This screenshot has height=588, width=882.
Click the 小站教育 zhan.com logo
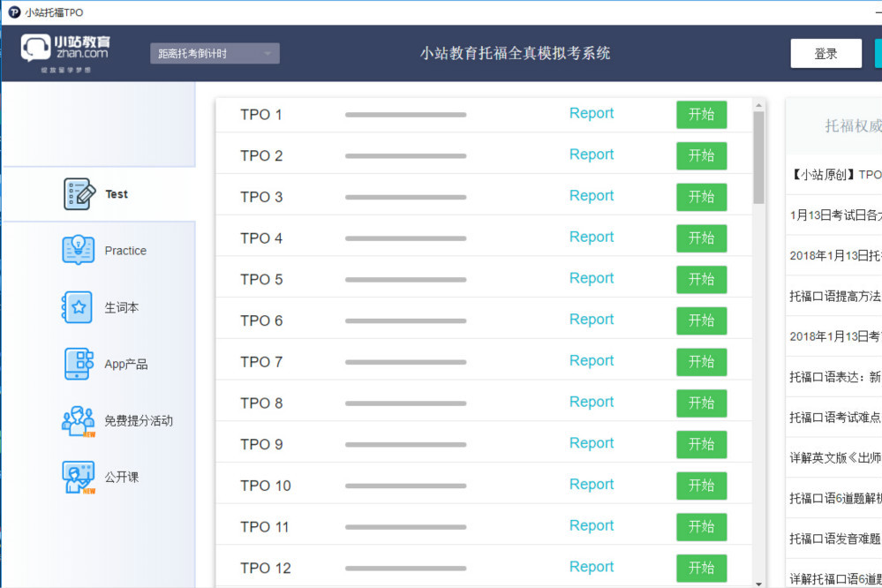pos(66,52)
